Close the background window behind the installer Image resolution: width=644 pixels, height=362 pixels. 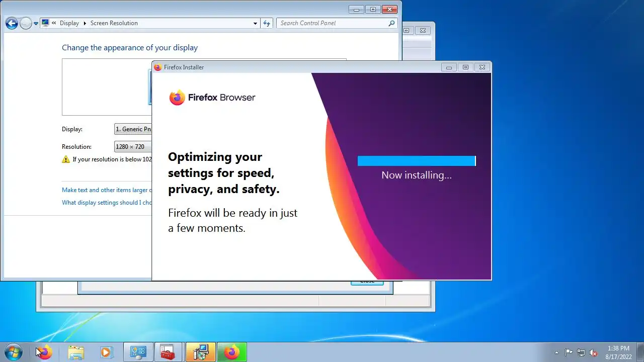click(423, 30)
